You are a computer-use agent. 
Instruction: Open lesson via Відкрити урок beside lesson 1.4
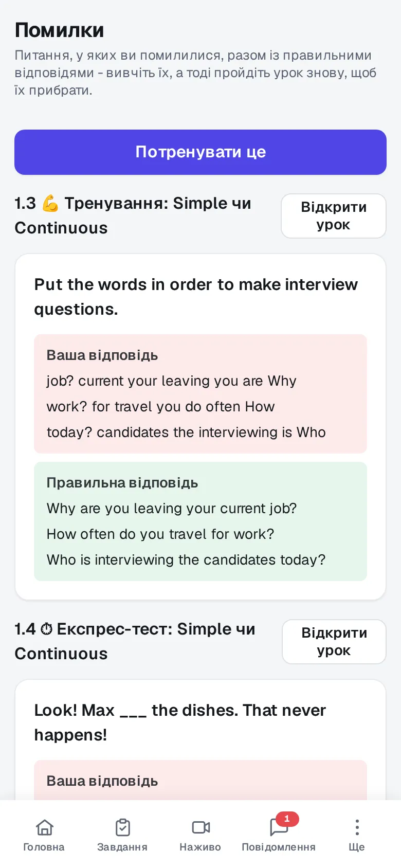click(334, 642)
